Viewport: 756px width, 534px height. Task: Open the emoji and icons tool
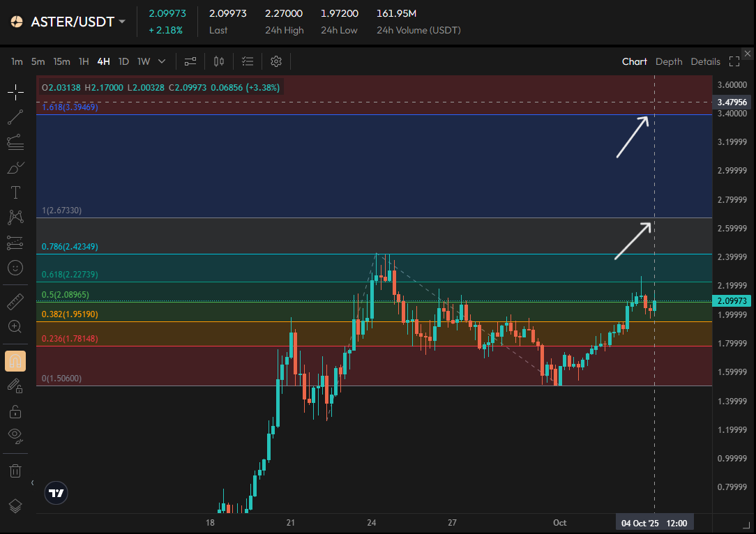(15, 268)
